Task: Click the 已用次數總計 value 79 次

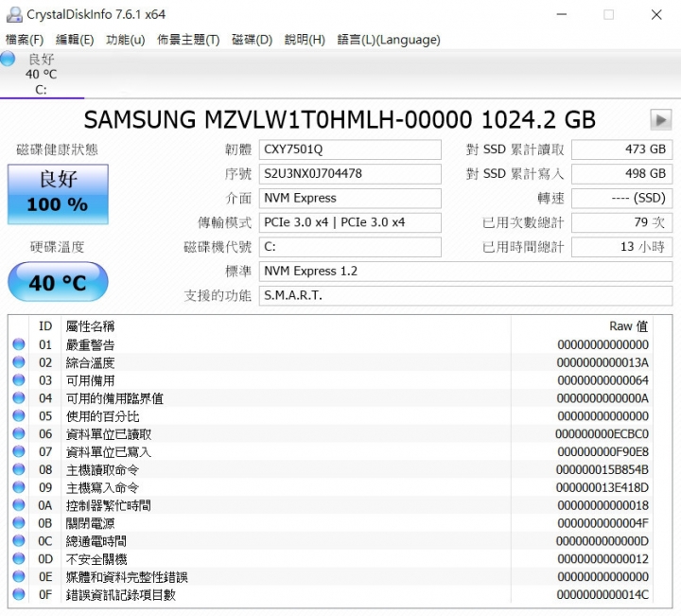Action: coord(622,222)
